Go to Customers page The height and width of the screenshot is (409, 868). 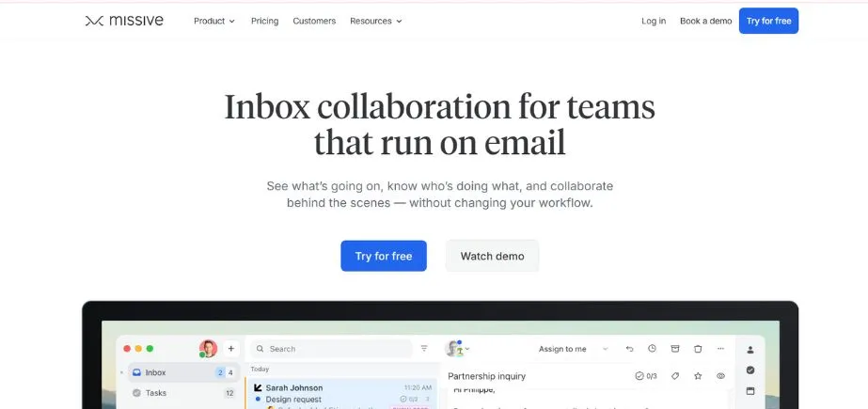pos(314,21)
